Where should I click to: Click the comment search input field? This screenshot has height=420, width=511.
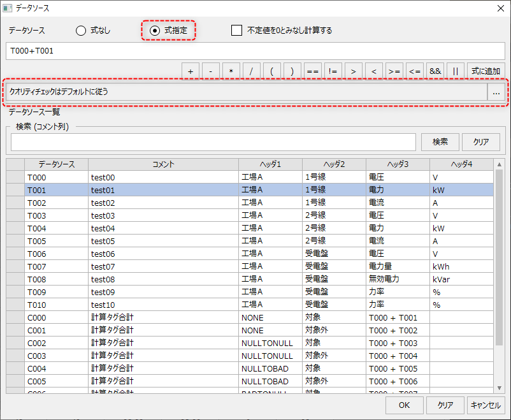(x=213, y=142)
